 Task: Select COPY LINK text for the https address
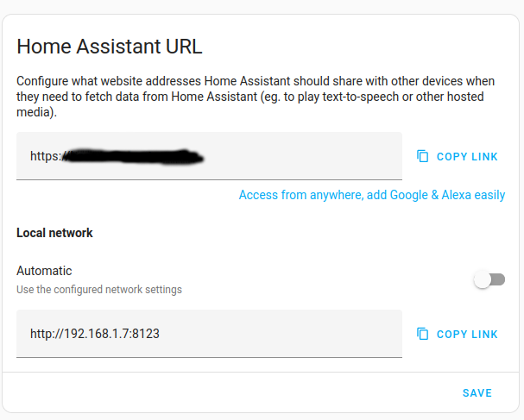467,157
